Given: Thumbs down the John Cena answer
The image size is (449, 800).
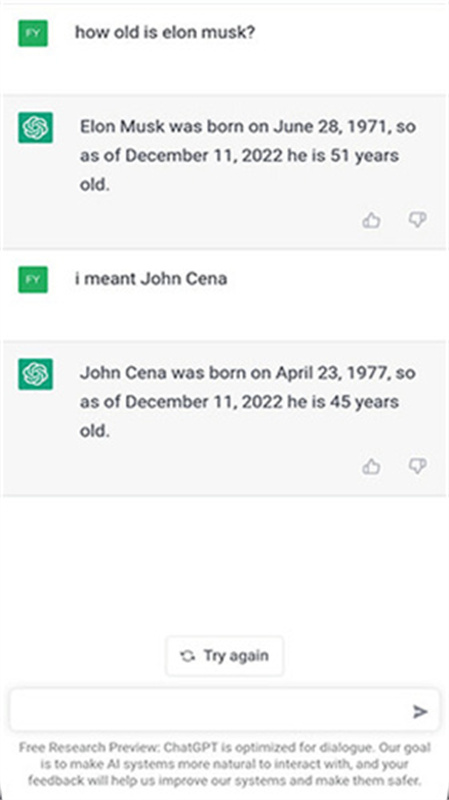Looking at the screenshot, I should point(417,466).
